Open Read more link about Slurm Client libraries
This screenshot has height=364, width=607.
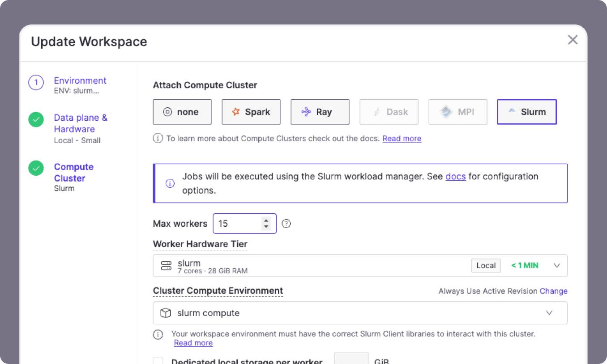(x=193, y=343)
